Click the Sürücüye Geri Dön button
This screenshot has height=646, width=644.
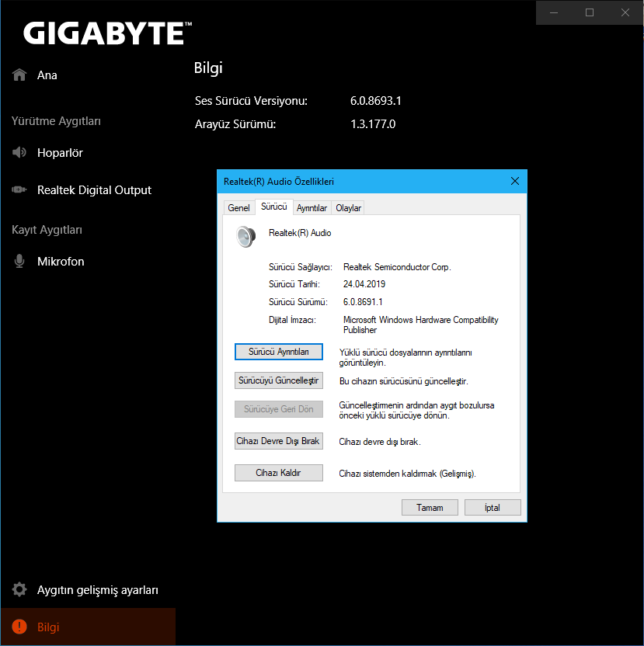pos(279,409)
